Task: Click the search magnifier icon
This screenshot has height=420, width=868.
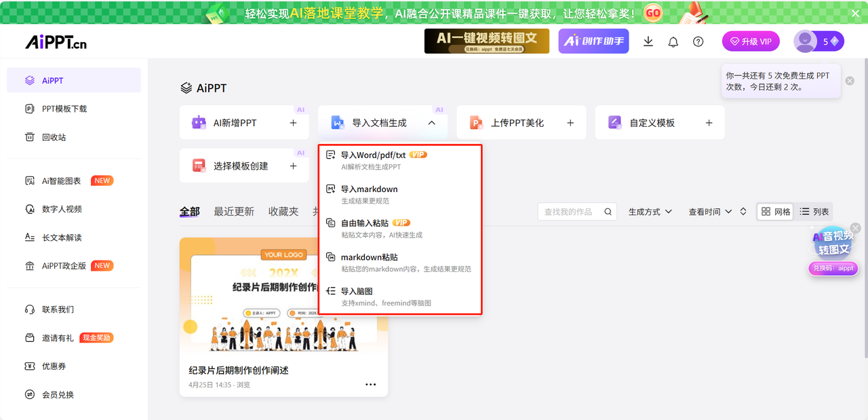Action: click(x=608, y=212)
